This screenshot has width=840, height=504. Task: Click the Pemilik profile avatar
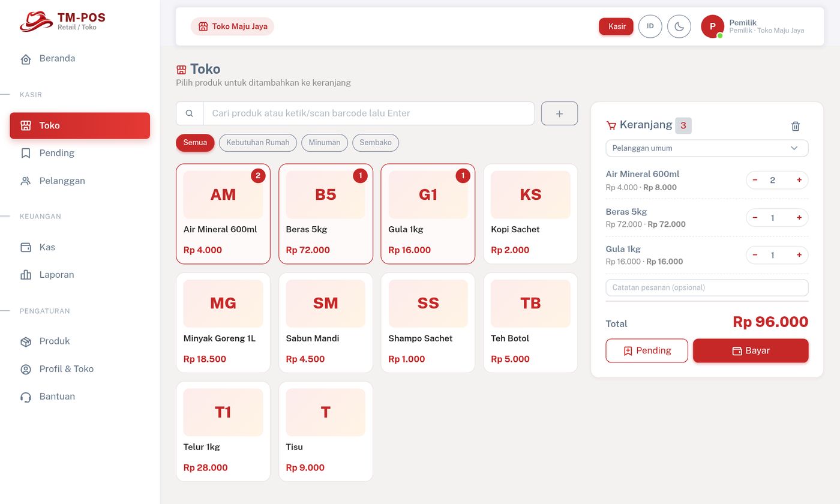(713, 26)
